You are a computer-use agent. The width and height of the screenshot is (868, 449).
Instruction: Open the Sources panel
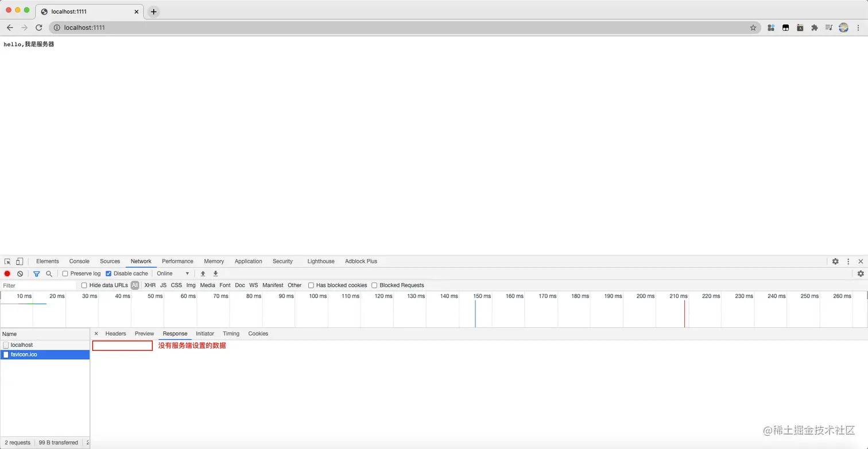[110, 261]
